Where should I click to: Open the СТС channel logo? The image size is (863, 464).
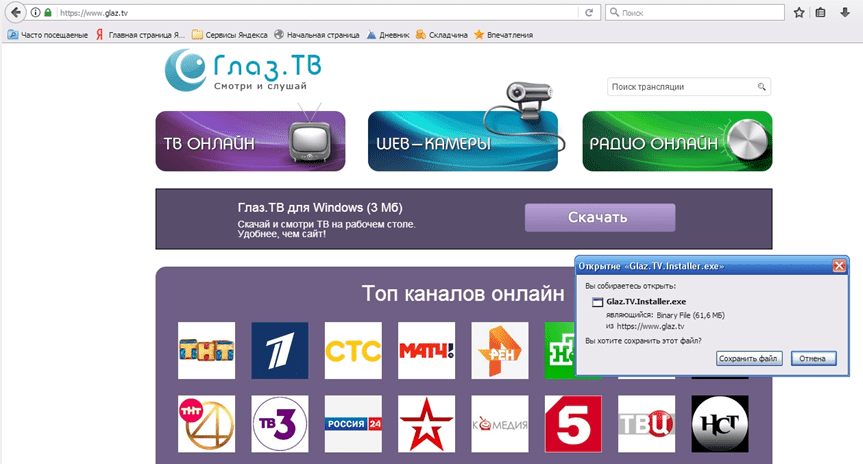pyautogui.click(x=353, y=351)
